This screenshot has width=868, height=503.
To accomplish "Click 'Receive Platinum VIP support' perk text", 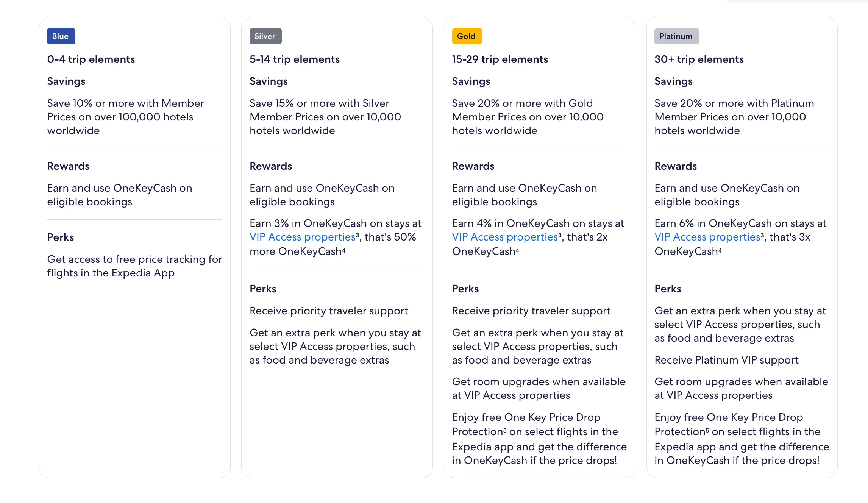I will pyautogui.click(x=726, y=360).
